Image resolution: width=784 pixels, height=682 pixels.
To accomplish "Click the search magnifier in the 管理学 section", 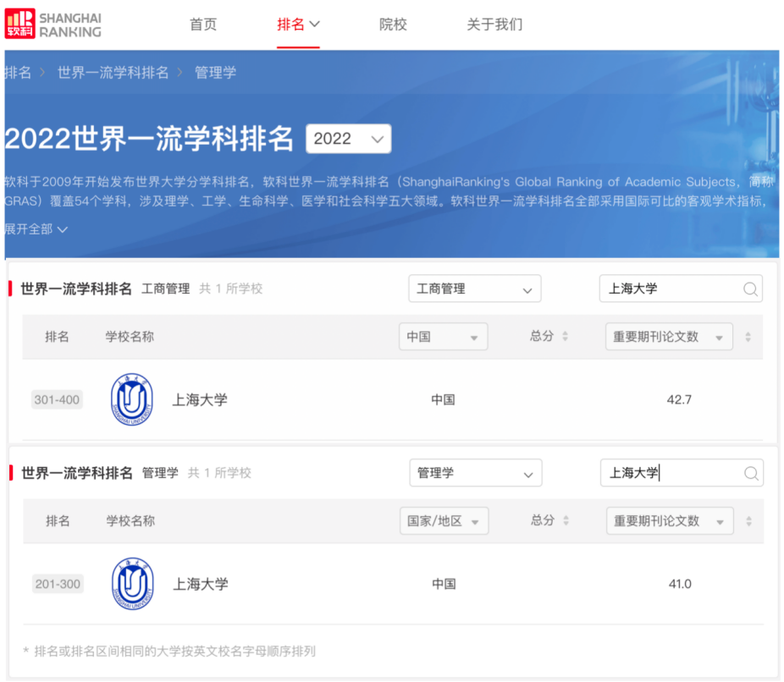I will coord(751,473).
